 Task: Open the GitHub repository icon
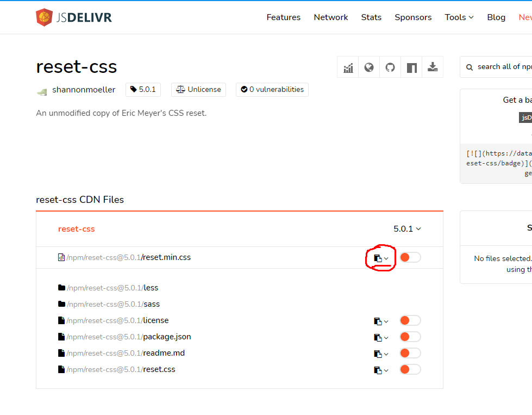pos(390,67)
